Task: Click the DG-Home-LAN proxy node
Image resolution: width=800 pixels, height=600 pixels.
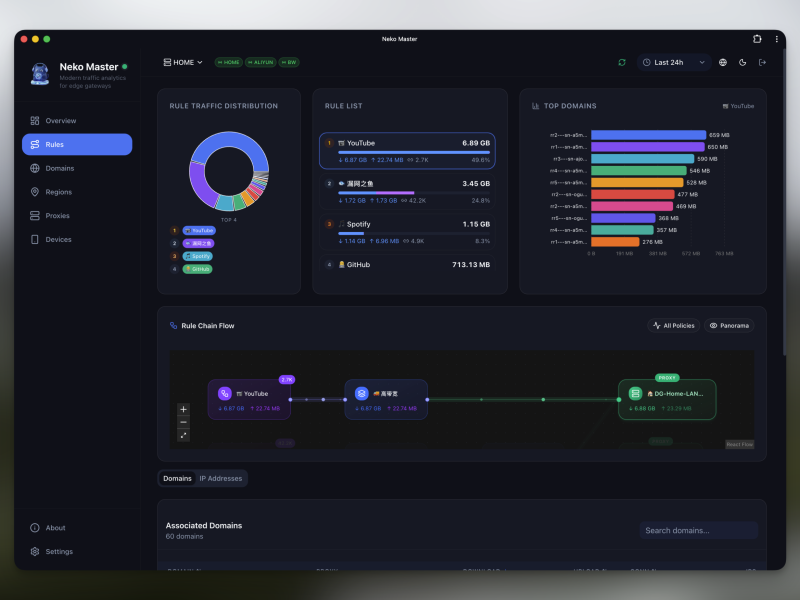Action: click(x=667, y=399)
